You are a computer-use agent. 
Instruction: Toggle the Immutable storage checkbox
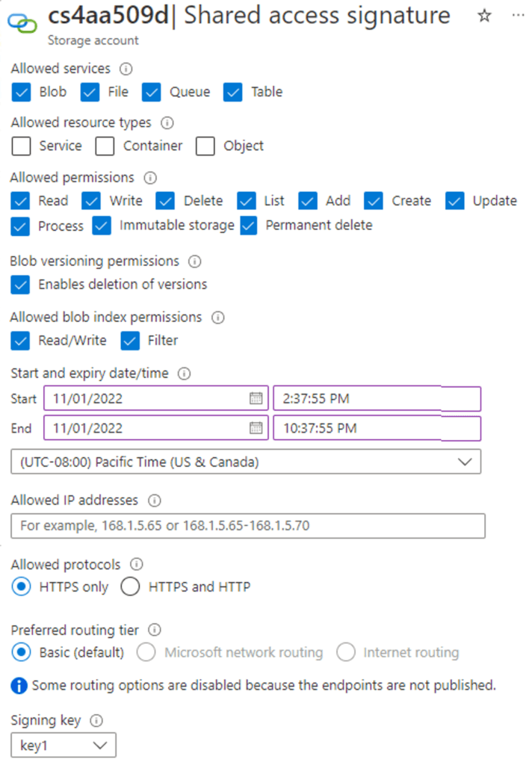point(102,226)
